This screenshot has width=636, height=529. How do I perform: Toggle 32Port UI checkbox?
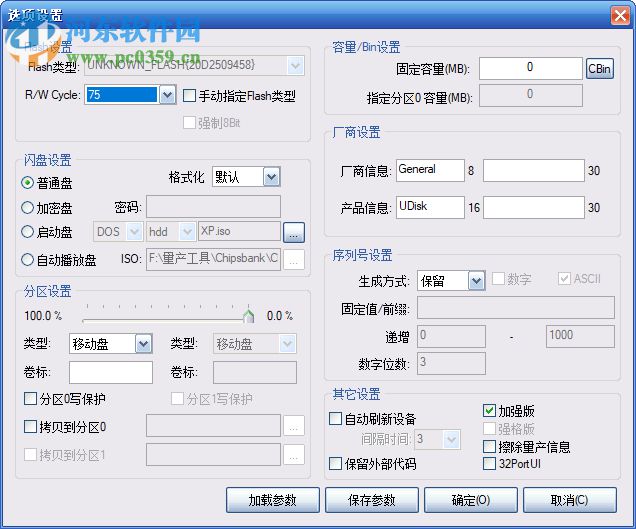512,463
